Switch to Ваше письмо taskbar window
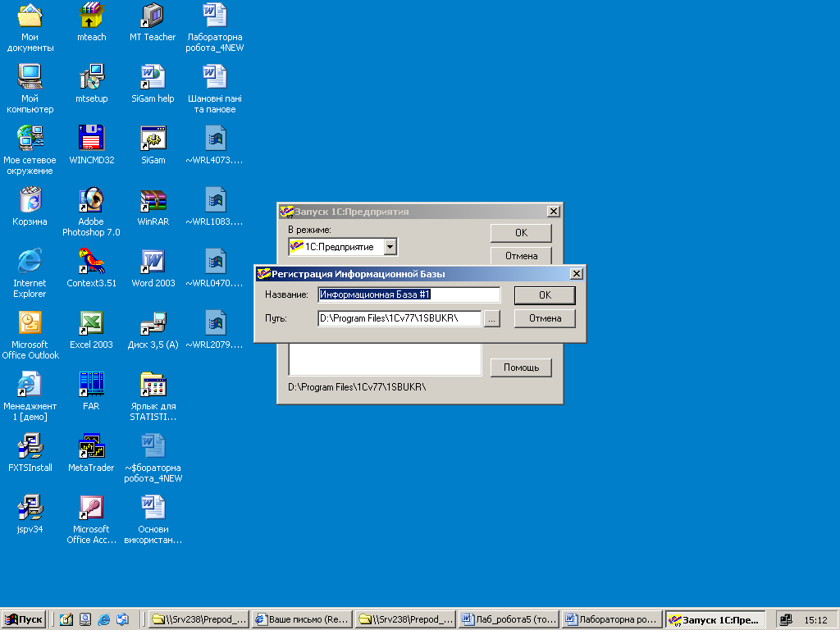Viewport: 840px width, 630px height. 302,619
